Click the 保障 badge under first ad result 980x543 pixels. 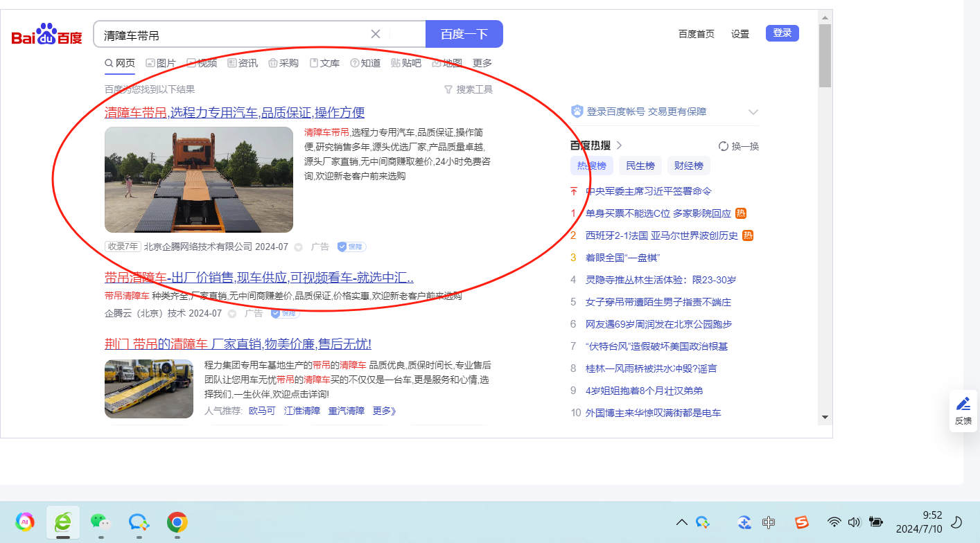click(x=351, y=247)
